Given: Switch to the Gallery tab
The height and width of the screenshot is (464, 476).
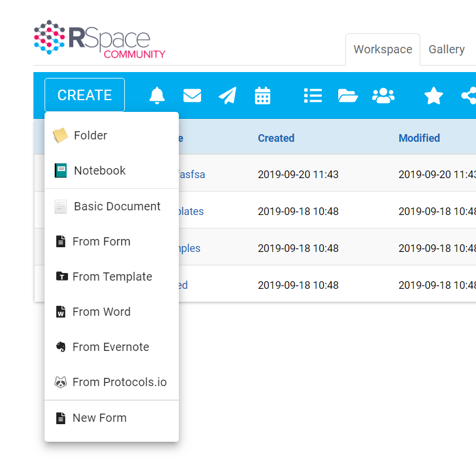Looking at the screenshot, I should point(447,49).
